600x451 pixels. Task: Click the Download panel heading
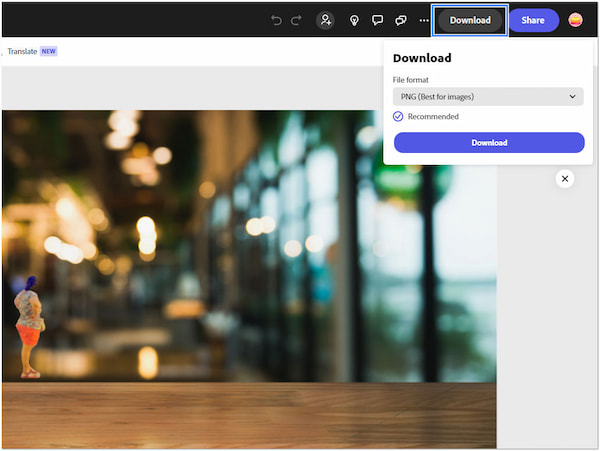(422, 58)
